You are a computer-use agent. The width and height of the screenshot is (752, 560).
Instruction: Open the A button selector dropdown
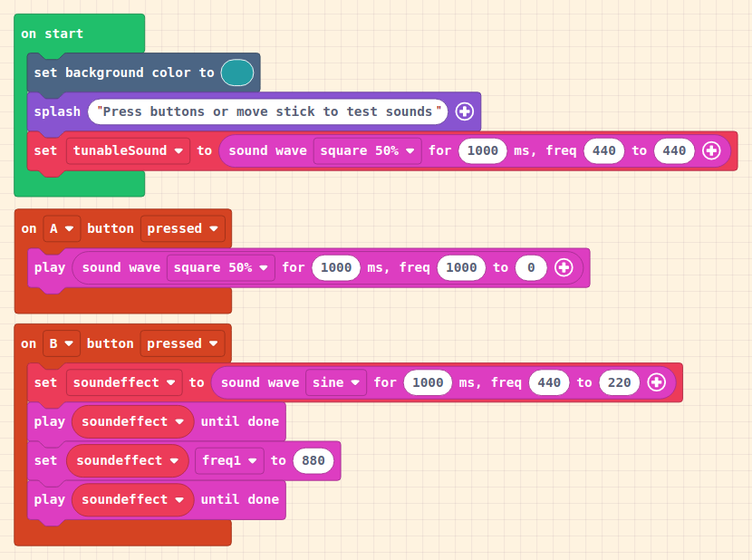point(62,229)
